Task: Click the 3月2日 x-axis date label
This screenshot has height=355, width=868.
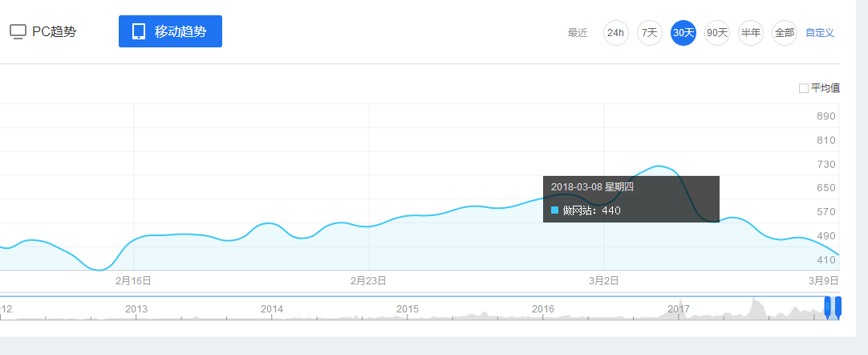Action: click(603, 280)
